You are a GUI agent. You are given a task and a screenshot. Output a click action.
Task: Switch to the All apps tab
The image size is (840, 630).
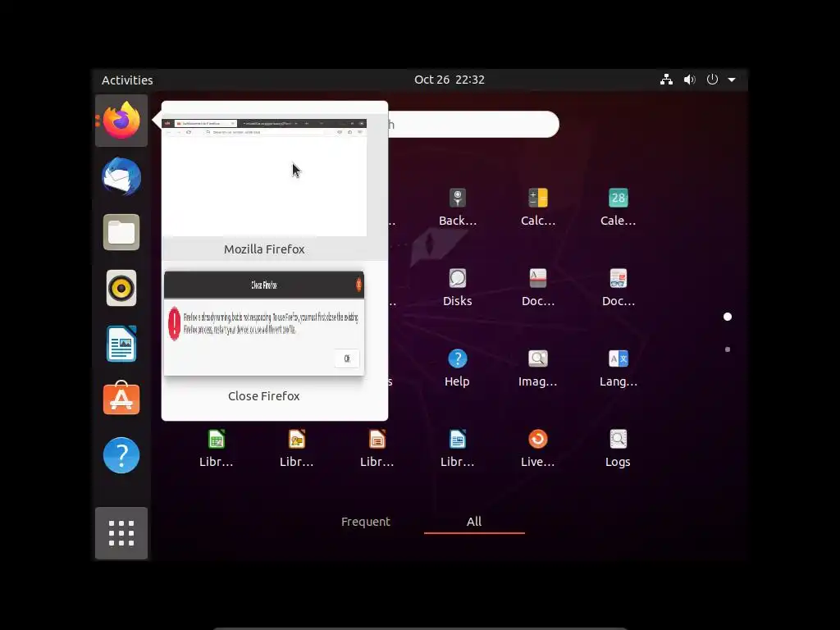pos(474,521)
